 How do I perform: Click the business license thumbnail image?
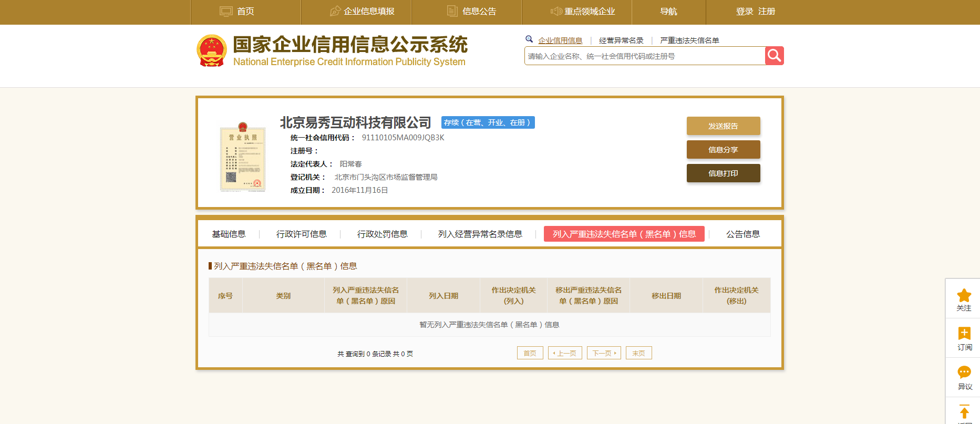(243, 157)
